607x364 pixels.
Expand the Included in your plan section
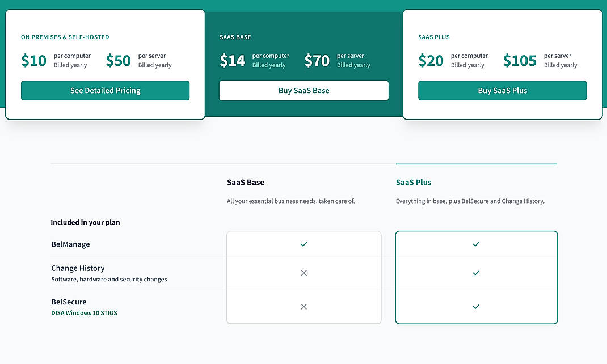pos(85,222)
